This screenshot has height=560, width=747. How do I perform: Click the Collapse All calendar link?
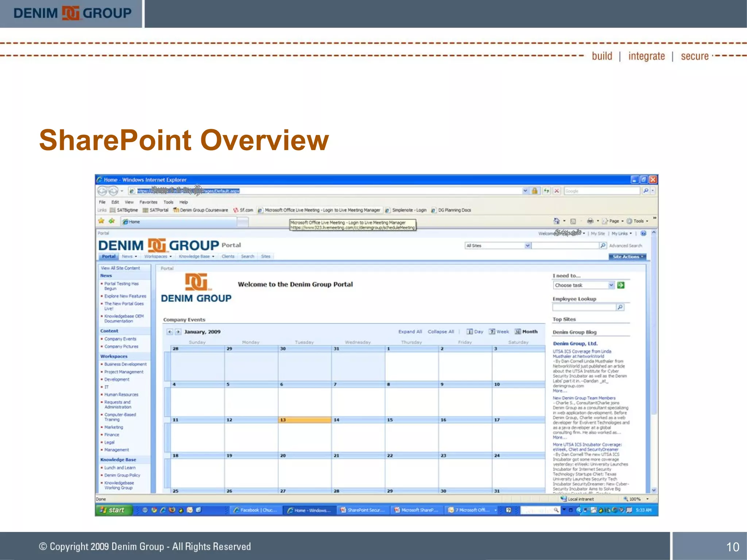[x=441, y=332]
